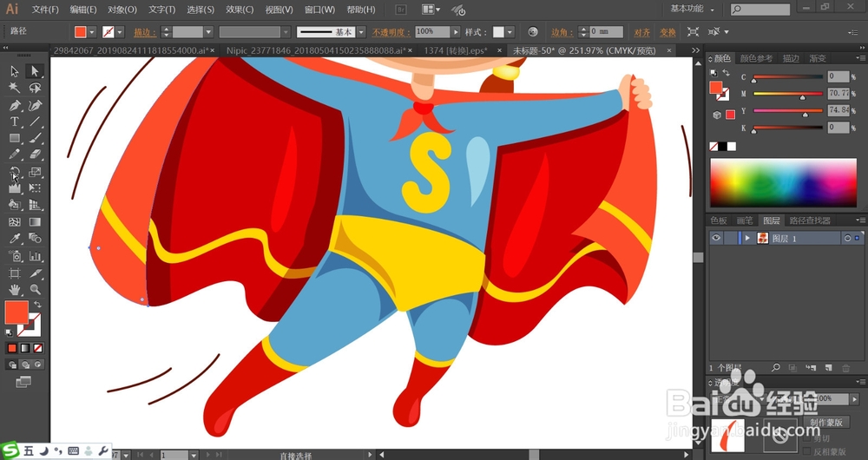Click locate object magnifier in Layers panel
This screenshot has width=868, height=460.
point(775,367)
